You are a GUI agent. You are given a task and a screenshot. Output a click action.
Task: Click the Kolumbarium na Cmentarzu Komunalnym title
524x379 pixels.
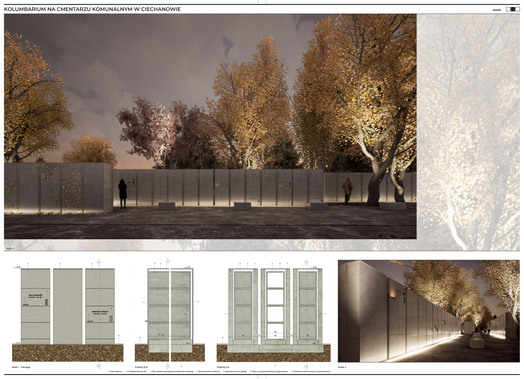92,9
